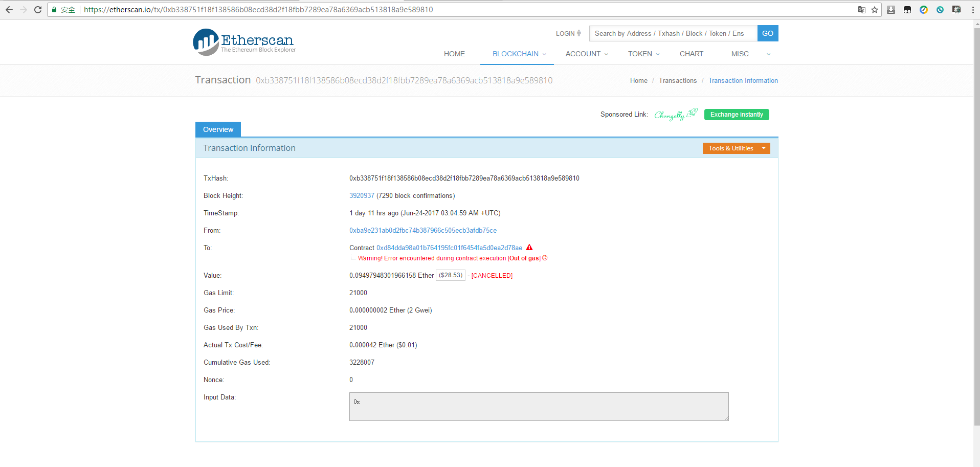The width and height of the screenshot is (980, 467).
Task: Click the GO search button
Action: [768, 33]
